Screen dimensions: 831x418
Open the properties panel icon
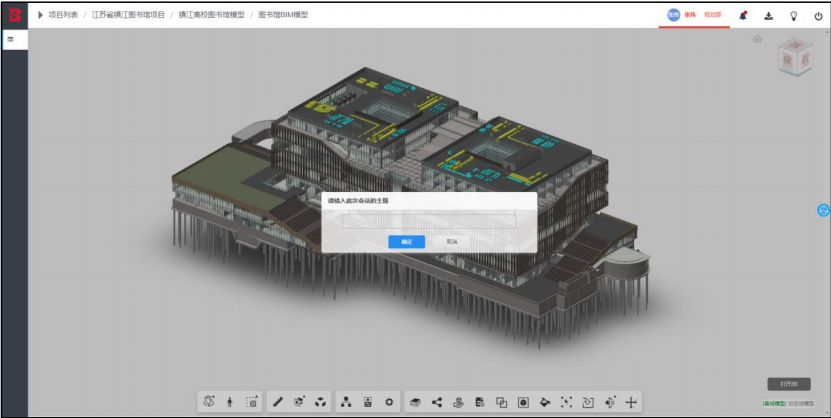click(x=368, y=402)
